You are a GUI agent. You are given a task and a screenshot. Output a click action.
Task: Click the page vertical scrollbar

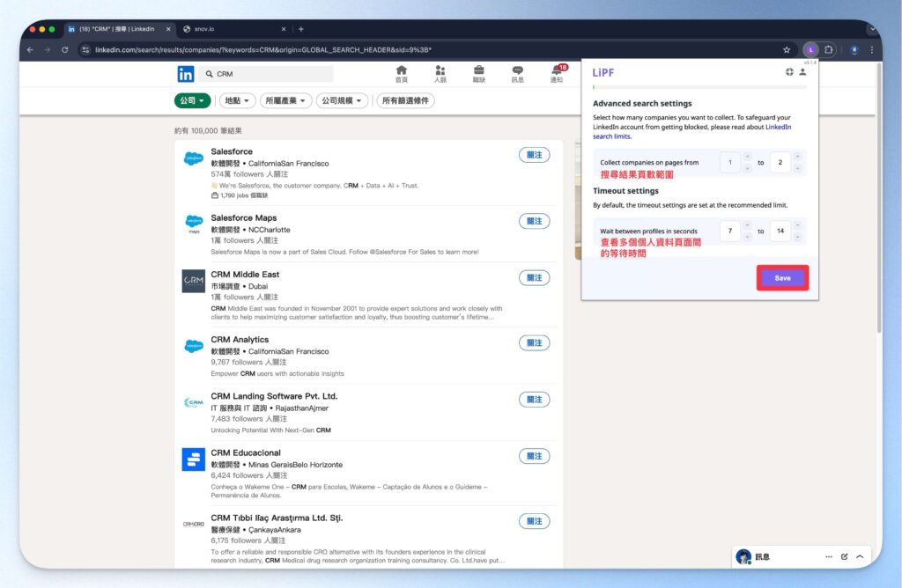(x=878, y=198)
